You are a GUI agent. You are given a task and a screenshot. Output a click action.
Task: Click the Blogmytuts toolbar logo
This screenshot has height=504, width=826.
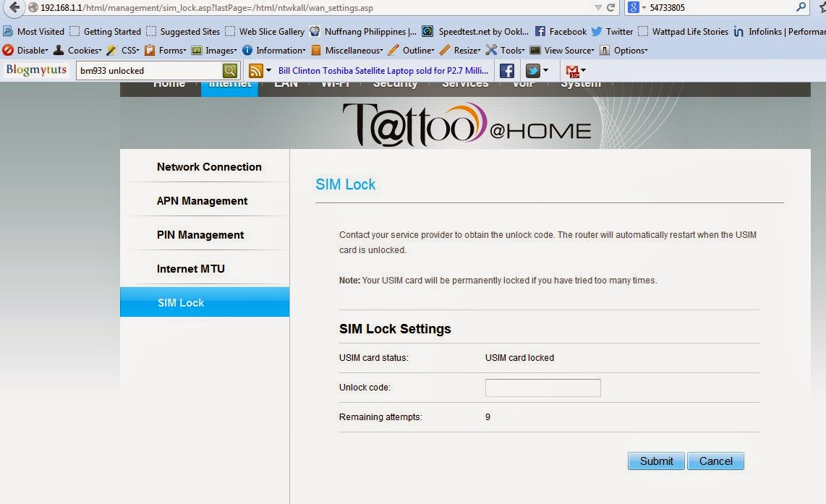click(36, 70)
